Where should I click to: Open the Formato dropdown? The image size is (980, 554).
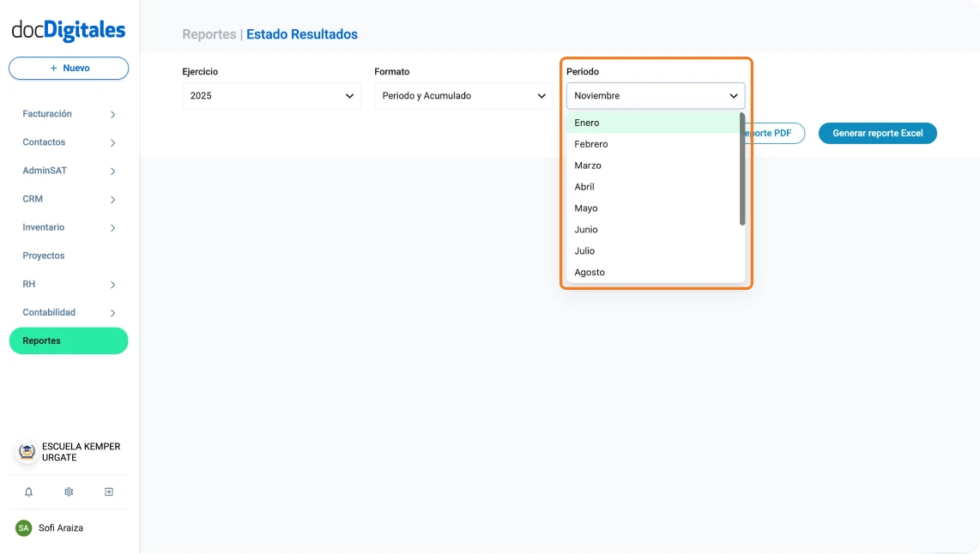pos(463,96)
